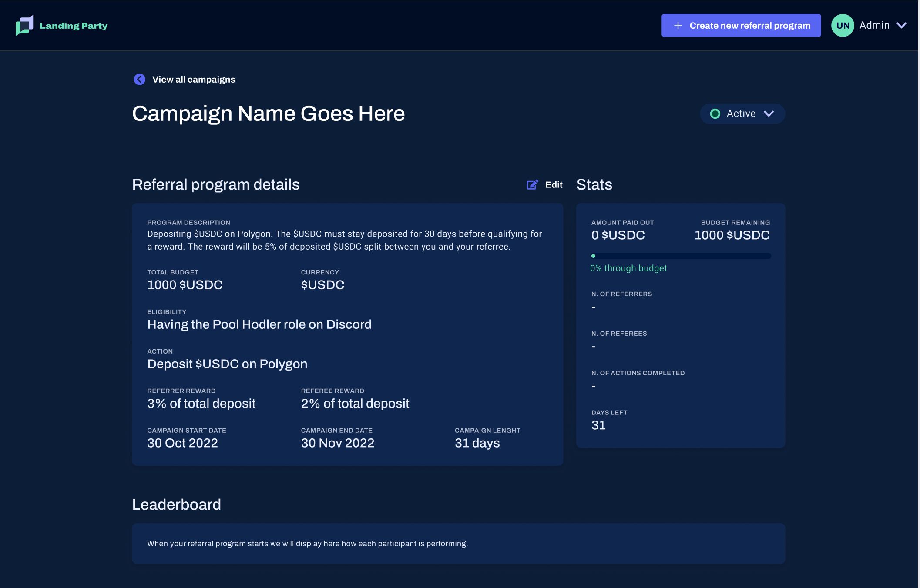This screenshot has height=588, width=920.
Task: Click the Landing Party brand name
Action: tap(74, 26)
